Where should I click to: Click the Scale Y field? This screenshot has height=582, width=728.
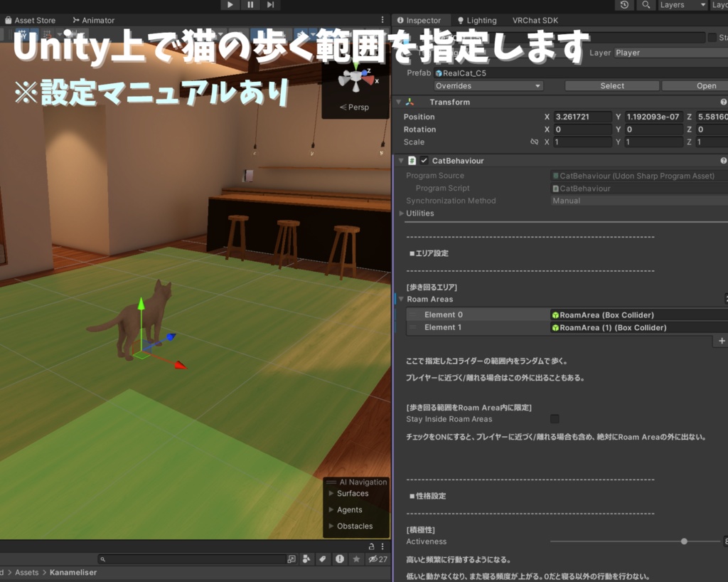click(x=654, y=142)
